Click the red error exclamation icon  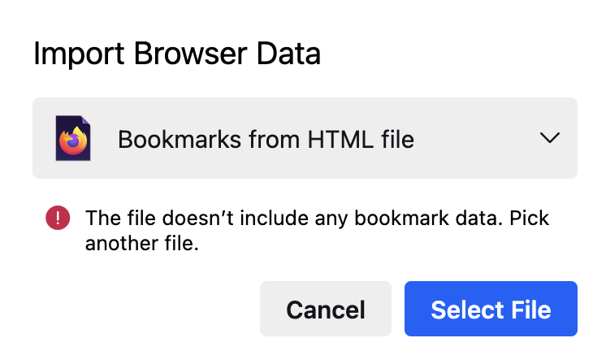[x=58, y=218]
